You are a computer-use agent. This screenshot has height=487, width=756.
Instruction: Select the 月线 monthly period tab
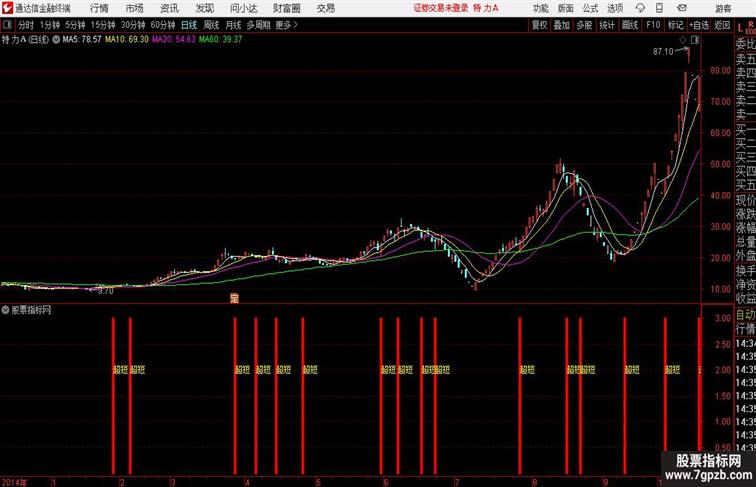(x=233, y=25)
